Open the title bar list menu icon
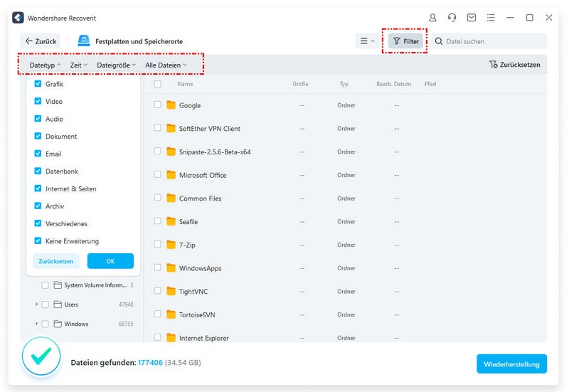 (491, 17)
